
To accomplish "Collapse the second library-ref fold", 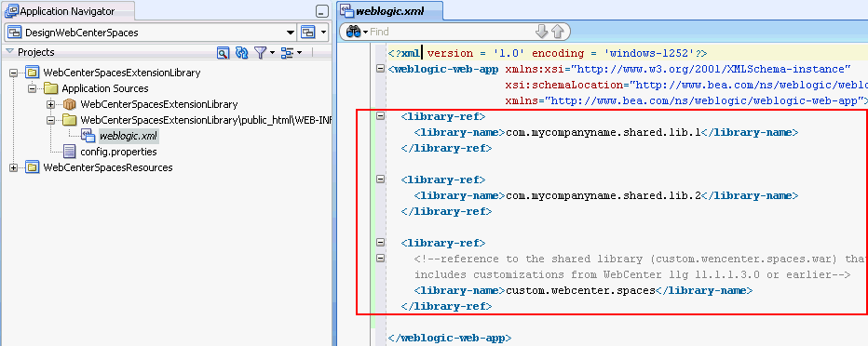I will point(380,180).
